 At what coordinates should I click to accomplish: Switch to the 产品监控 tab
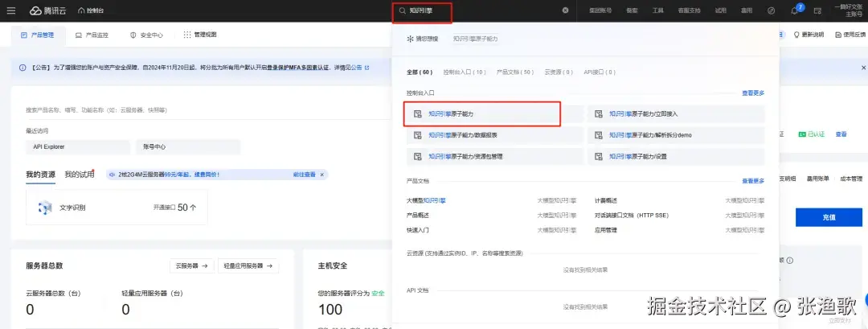(x=92, y=35)
